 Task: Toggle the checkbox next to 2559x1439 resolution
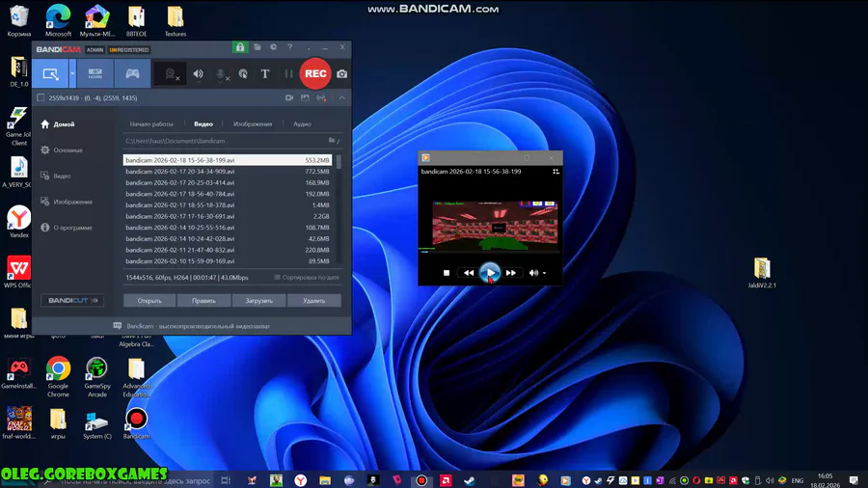[41, 98]
